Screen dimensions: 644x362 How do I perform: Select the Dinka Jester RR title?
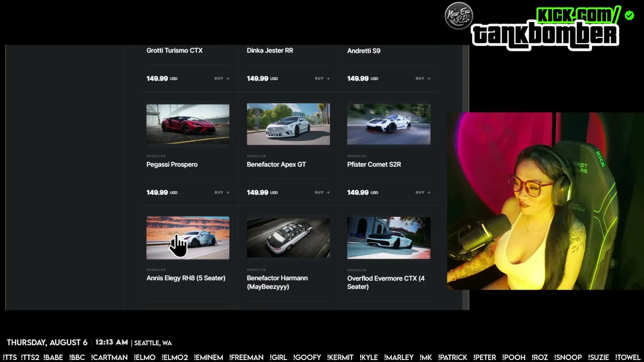coord(270,50)
